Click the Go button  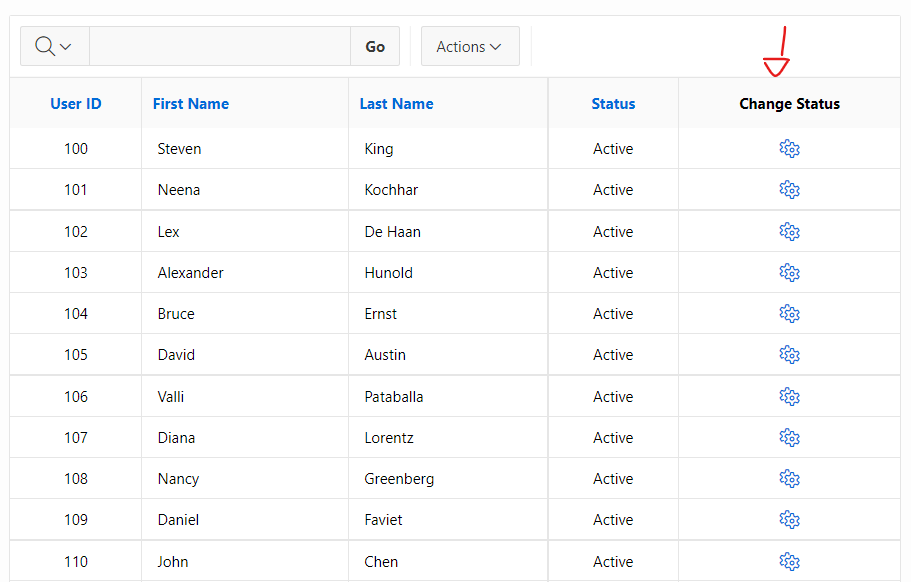[374, 46]
